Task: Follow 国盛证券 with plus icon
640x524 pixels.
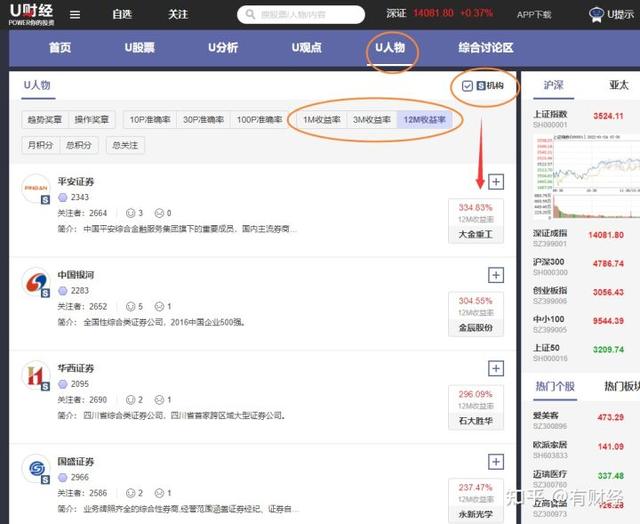Action: coord(496,462)
